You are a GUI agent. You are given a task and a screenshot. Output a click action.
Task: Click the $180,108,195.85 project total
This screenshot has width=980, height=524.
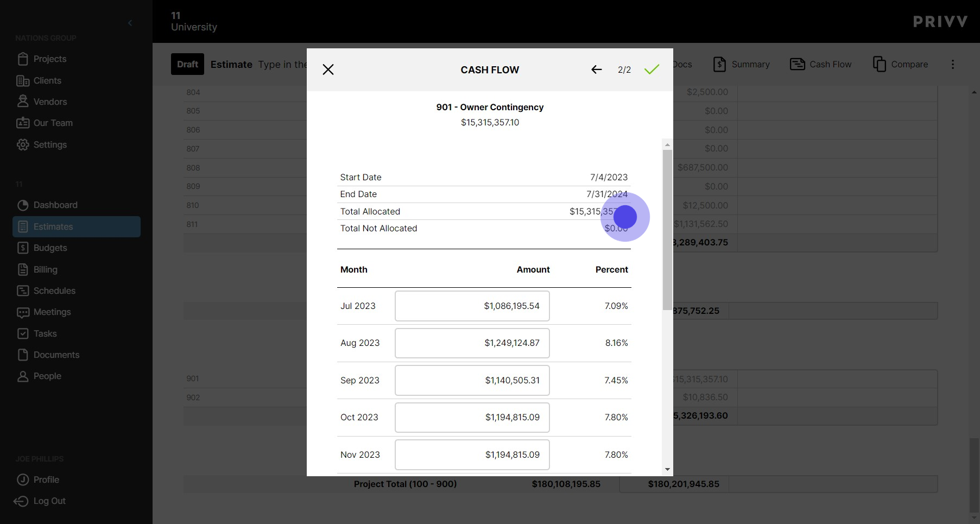(x=566, y=484)
